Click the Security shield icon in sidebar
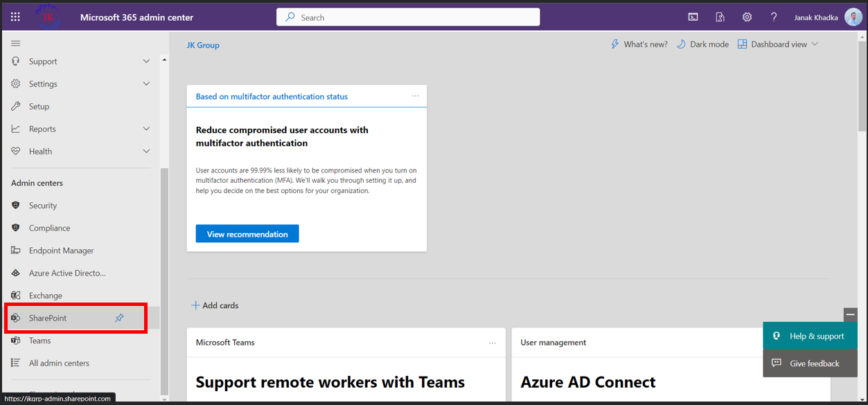868x405 pixels. (15, 205)
